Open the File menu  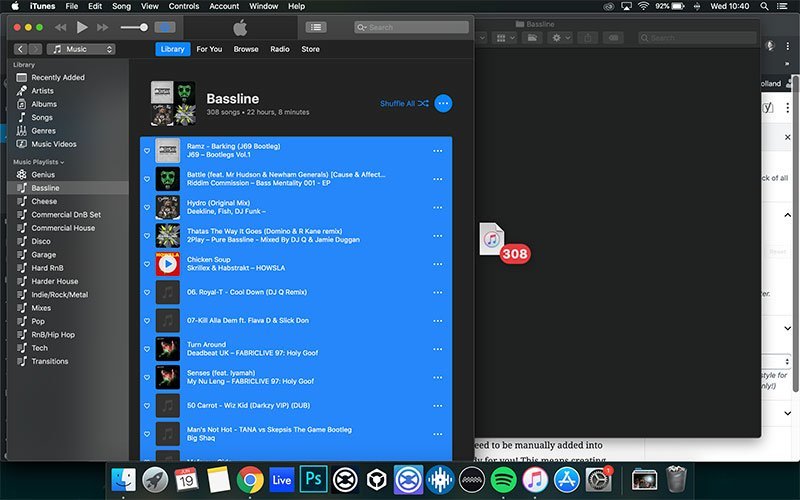click(x=72, y=6)
